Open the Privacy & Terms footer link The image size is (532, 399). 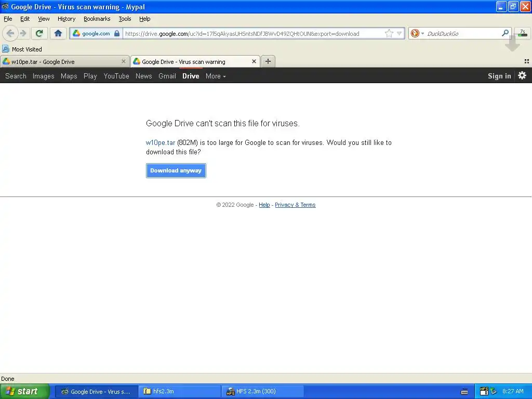click(x=295, y=205)
